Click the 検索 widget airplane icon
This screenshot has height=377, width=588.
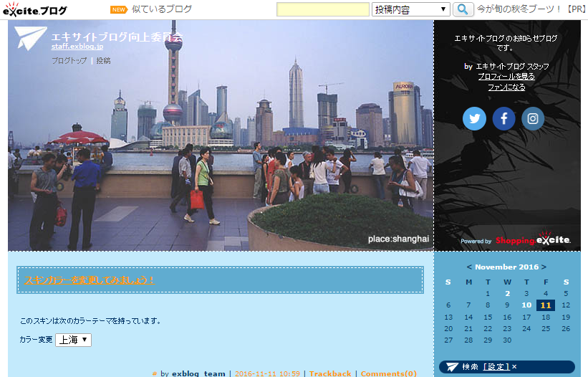coord(452,367)
